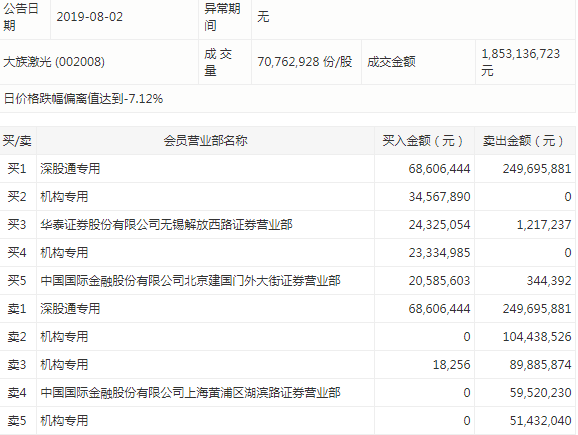This screenshot has width=578, height=435.
Task: Click the 买/卖 column header
Action: tap(17, 140)
